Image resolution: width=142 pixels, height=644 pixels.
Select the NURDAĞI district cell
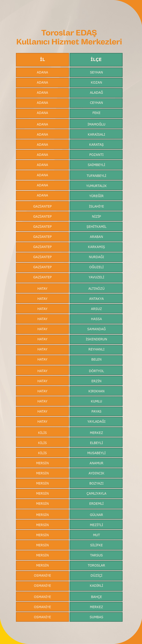click(x=96, y=257)
